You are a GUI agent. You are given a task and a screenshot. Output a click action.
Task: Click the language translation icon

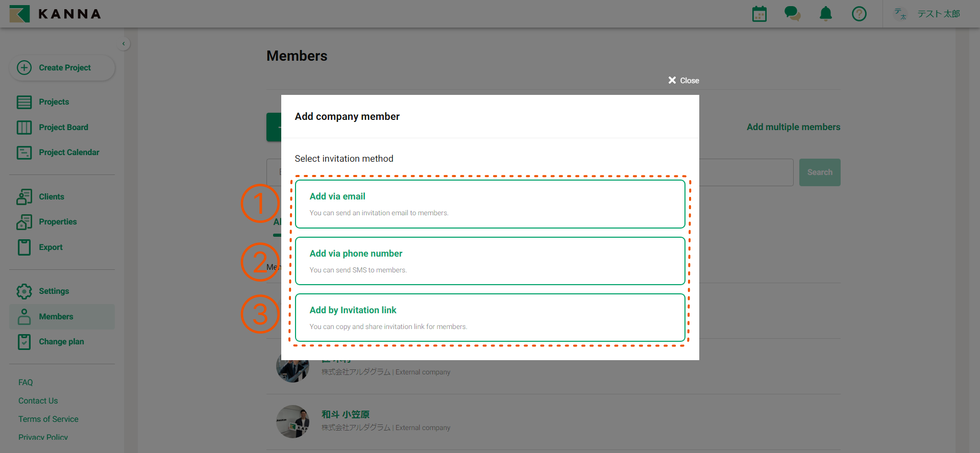click(900, 14)
